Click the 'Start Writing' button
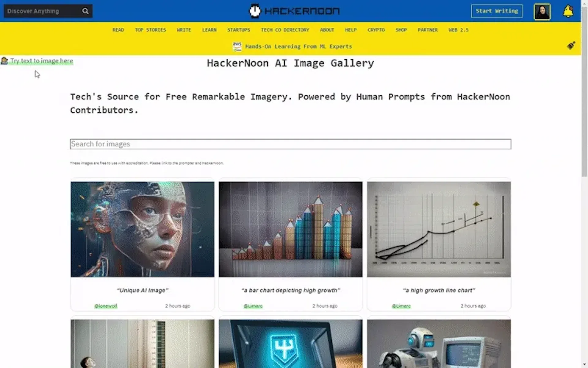 [x=496, y=11]
